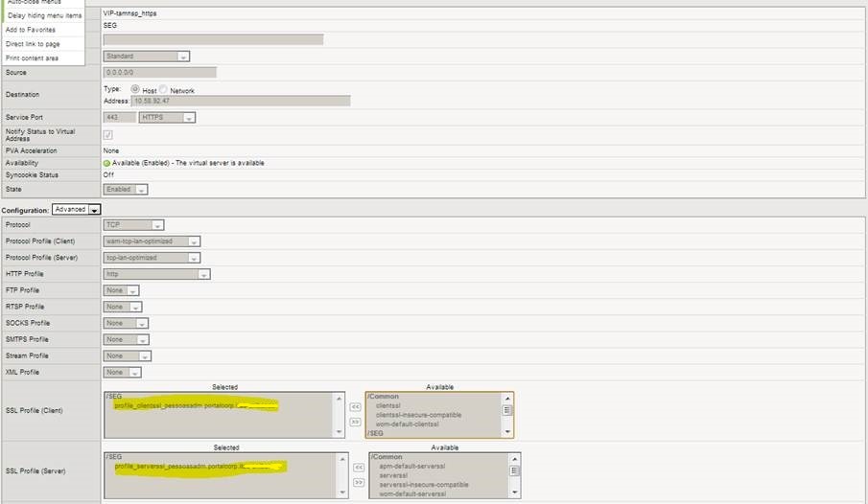Open the Configuration Advanced dropdown

[x=77, y=209]
